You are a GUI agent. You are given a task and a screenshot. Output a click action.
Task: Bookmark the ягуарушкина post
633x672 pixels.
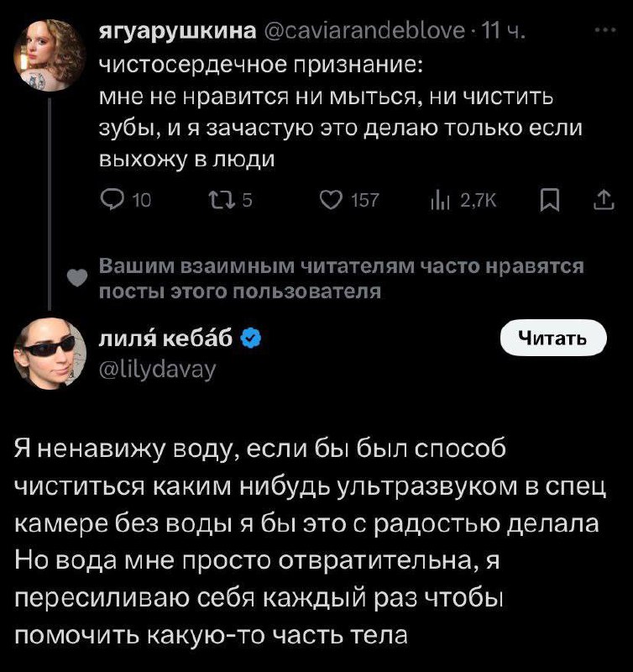tap(547, 199)
